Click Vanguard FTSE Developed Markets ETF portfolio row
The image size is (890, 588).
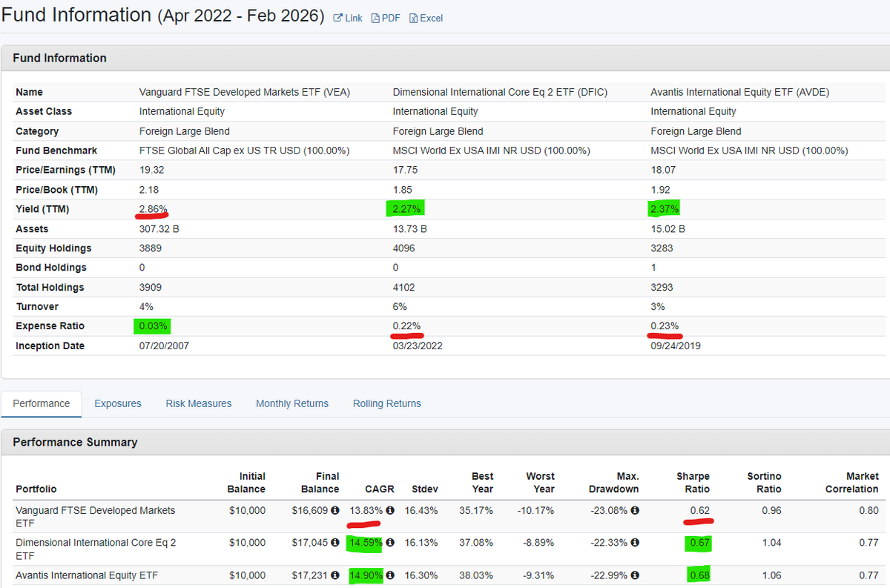point(445,517)
